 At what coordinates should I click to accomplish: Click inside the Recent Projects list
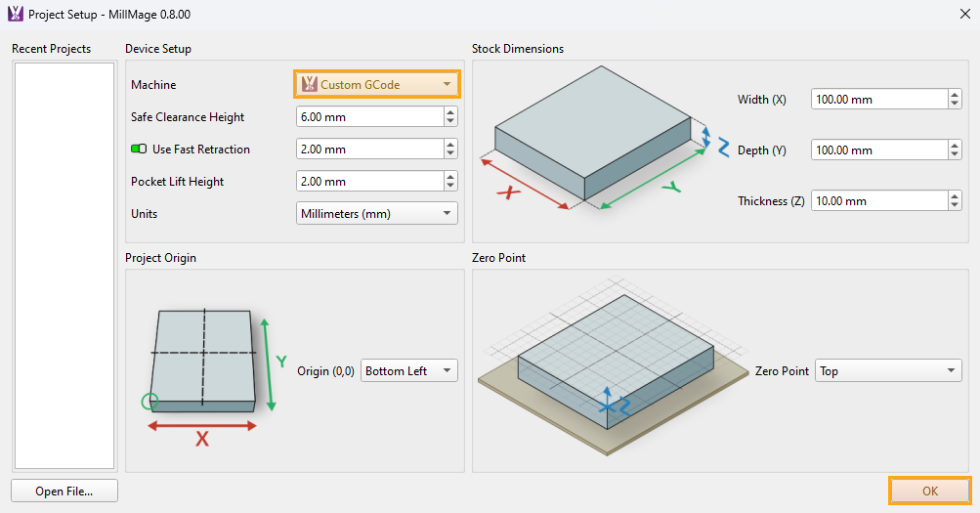[x=64, y=264]
